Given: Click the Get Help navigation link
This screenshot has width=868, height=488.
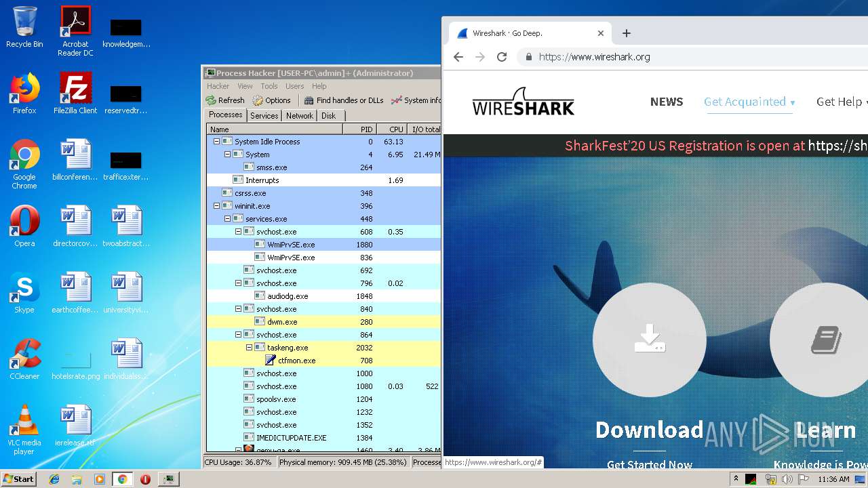Looking at the screenshot, I should pyautogui.click(x=842, y=102).
